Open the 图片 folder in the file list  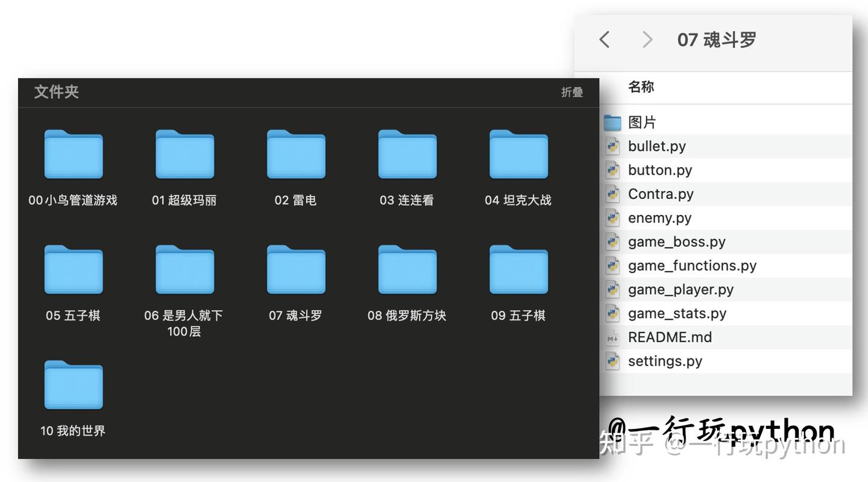[643, 122]
